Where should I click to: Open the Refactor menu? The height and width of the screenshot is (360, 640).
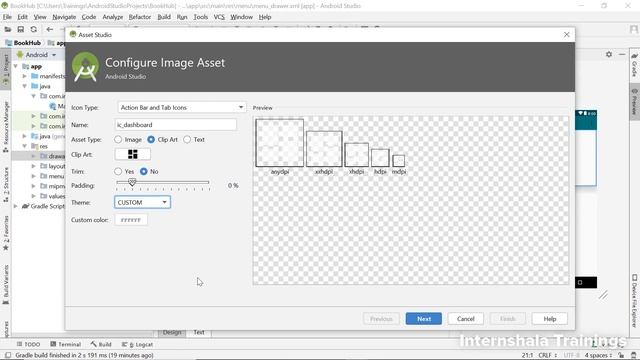[140, 17]
